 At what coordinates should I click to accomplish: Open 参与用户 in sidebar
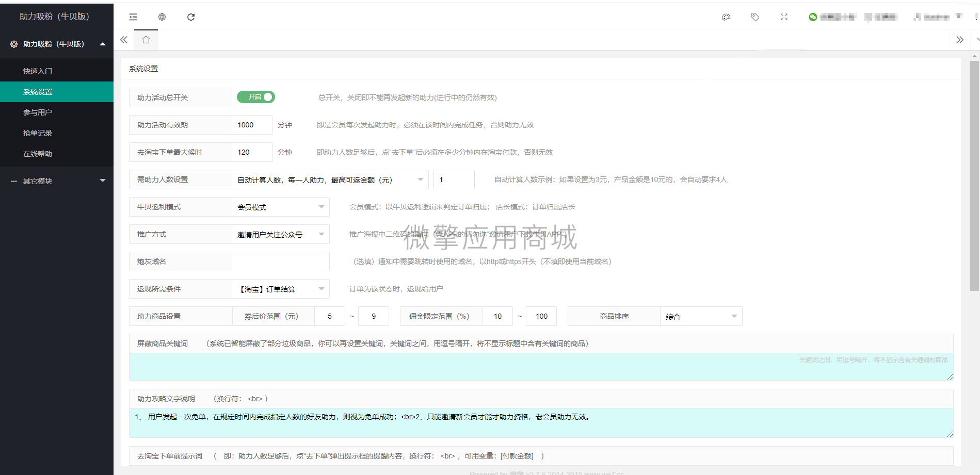coord(57,112)
